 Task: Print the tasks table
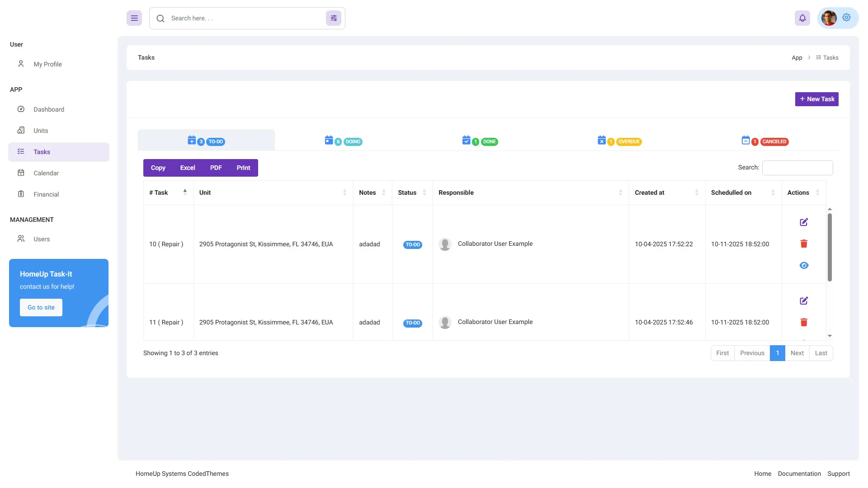click(x=243, y=168)
